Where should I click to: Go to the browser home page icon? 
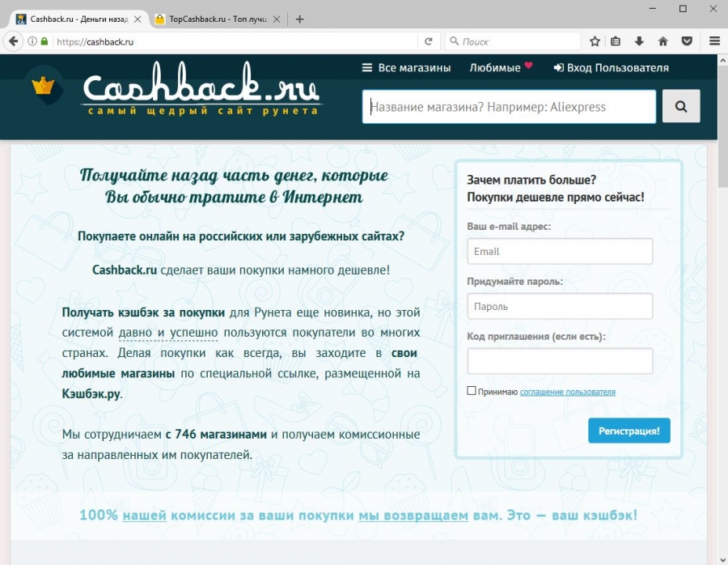point(663,41)
